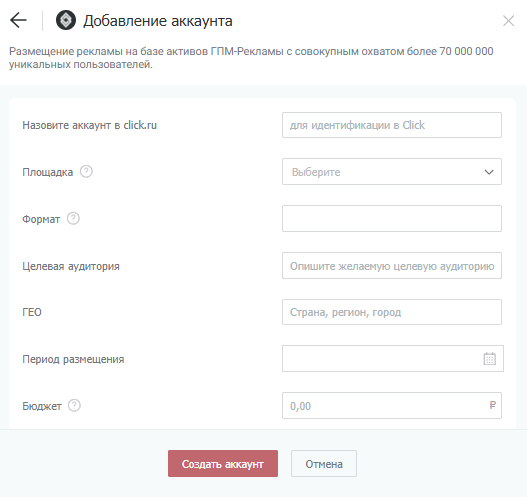Close the Добавление аккаунта dialog

[x=508, y=21]
